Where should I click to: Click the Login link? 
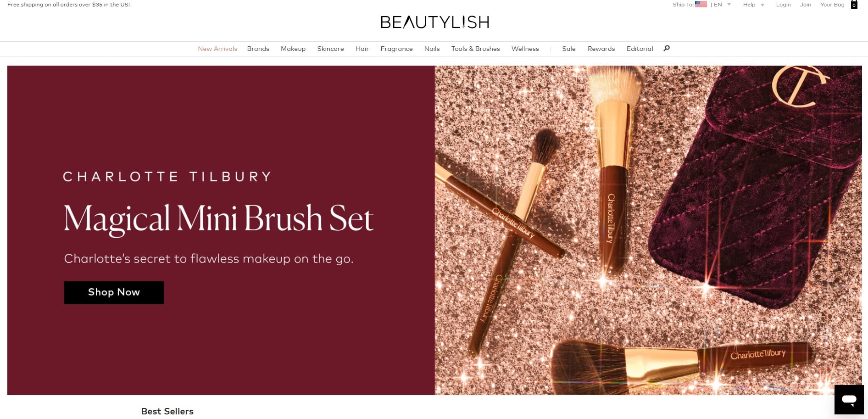(x=783, y=5)
